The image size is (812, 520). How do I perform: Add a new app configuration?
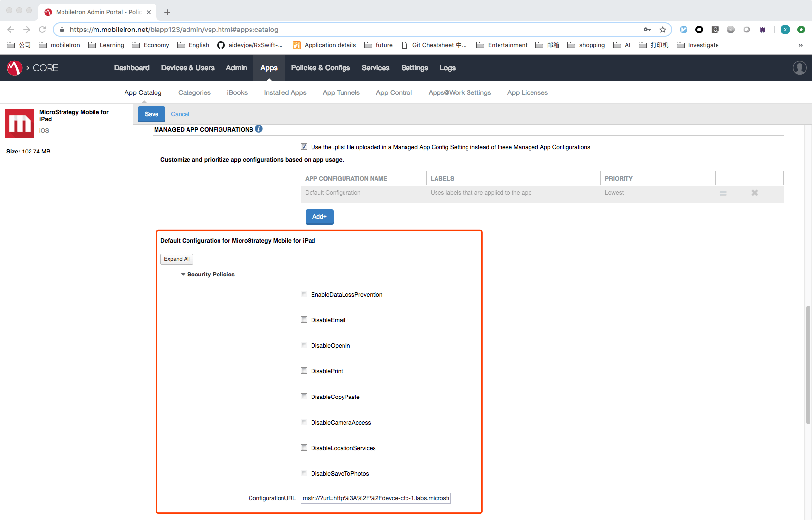(319, 217)
